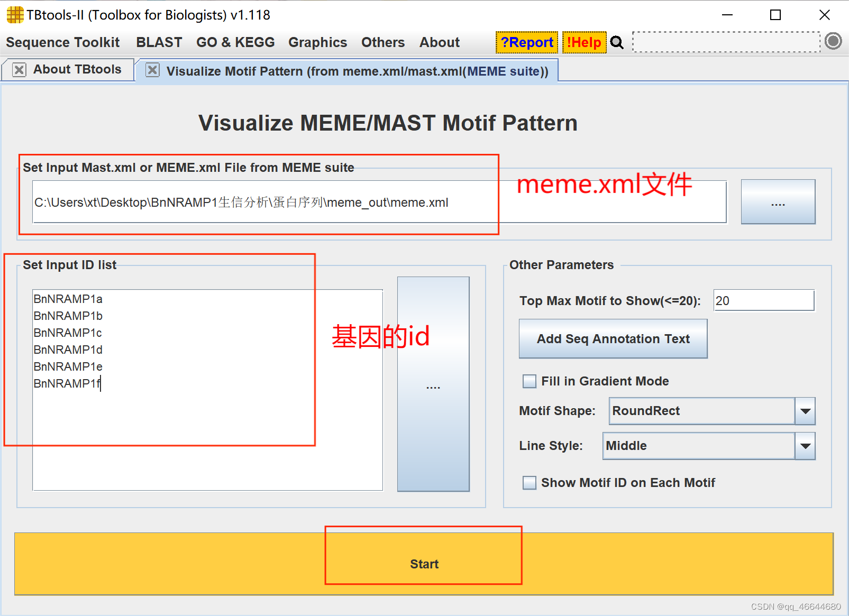This screenshot has width=849, height=616.
Task: Click the circular status indicator top right
Action: point(833,41)
